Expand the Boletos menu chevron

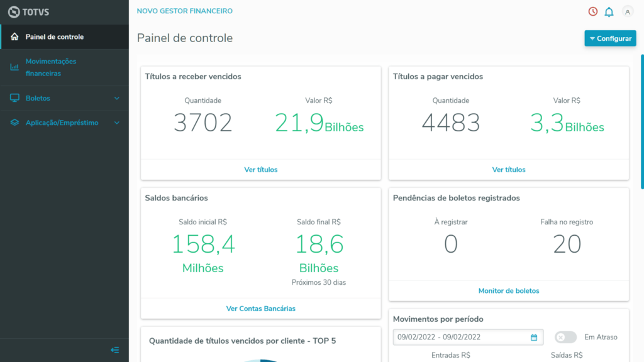(116, 98)
